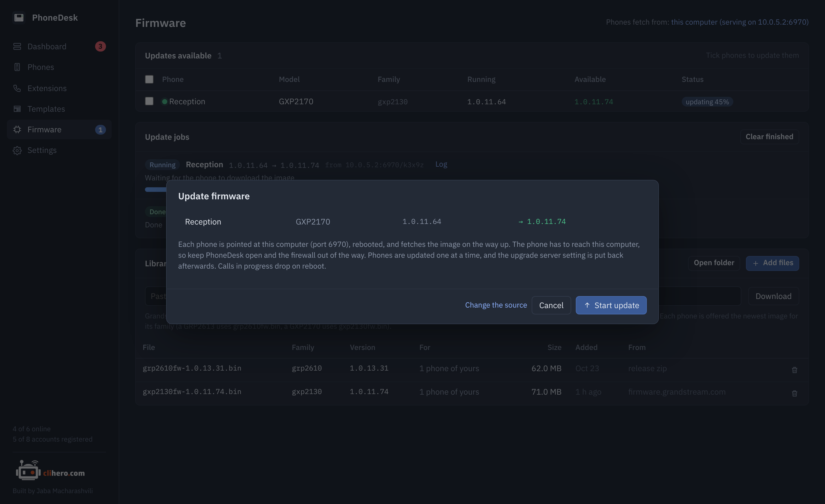825x504 pixels.
Task: Click the PhoneDesk logo icon
Action: coord(19,17)
